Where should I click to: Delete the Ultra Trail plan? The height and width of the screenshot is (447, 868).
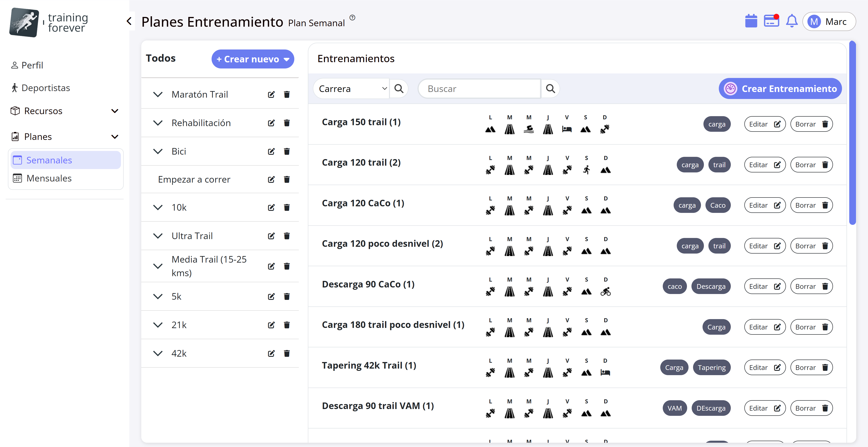tap(287, 236)
